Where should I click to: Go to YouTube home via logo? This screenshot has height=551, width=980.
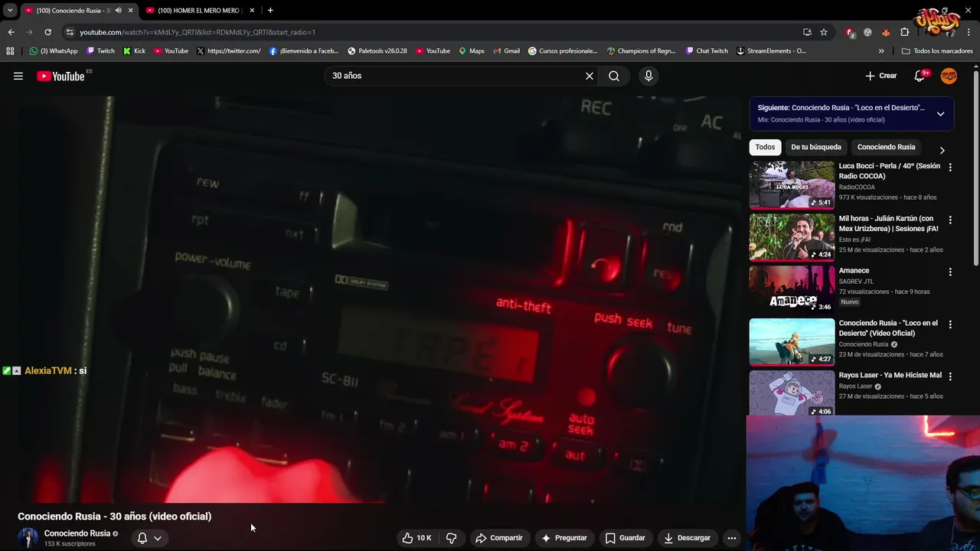[x=60, y=76]
